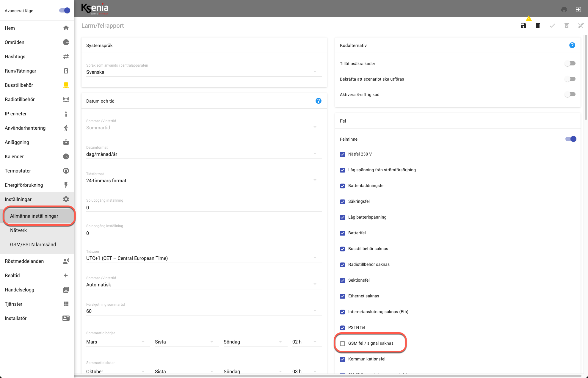Click the Ksenia logo

pyautogui.click(x=95, y=9)
